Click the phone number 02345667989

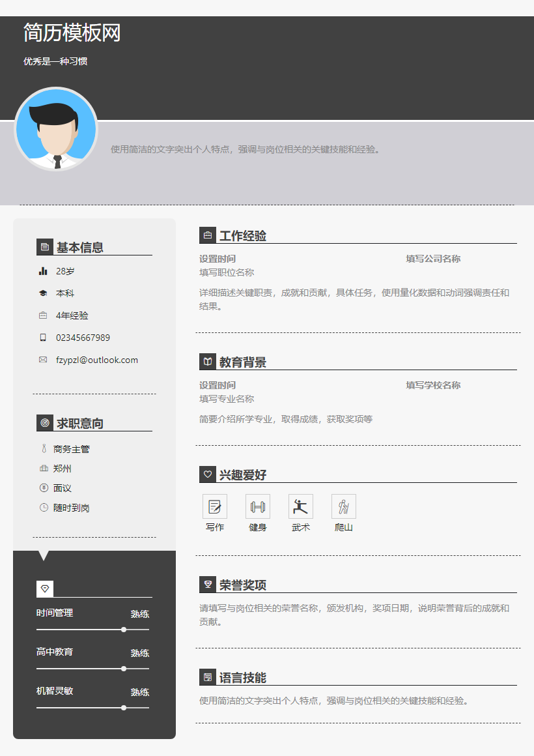[x=83, y=338]
